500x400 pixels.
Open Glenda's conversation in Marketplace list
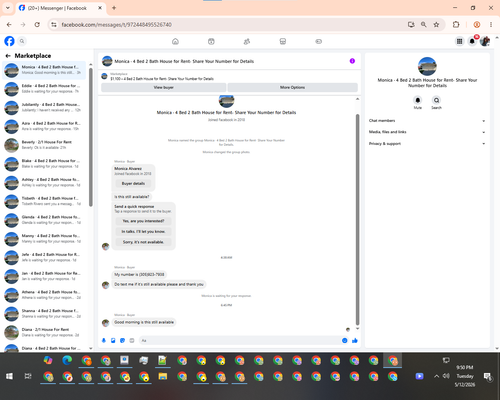point(44,220)
